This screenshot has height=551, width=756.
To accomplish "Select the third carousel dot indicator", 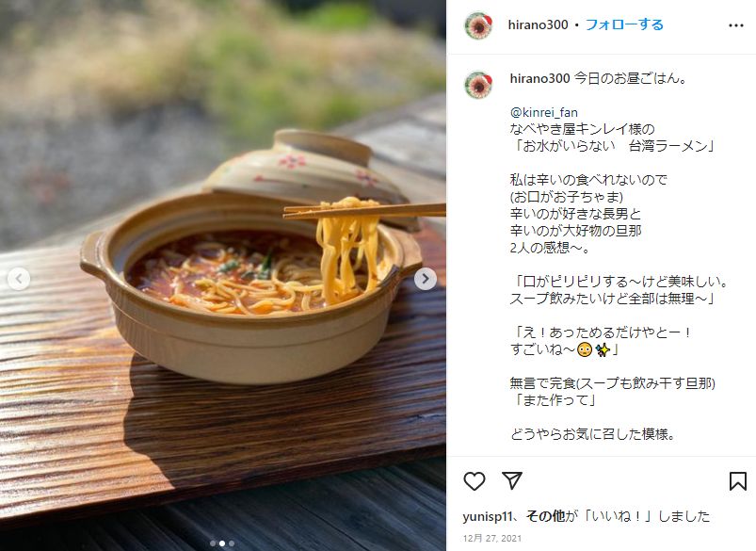I will (x=232, y=543).
